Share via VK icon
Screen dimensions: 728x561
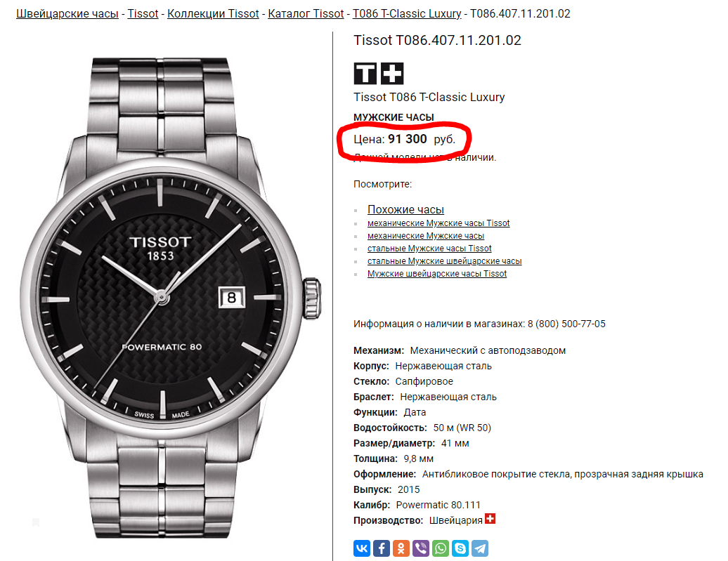(x=362, y=548)
